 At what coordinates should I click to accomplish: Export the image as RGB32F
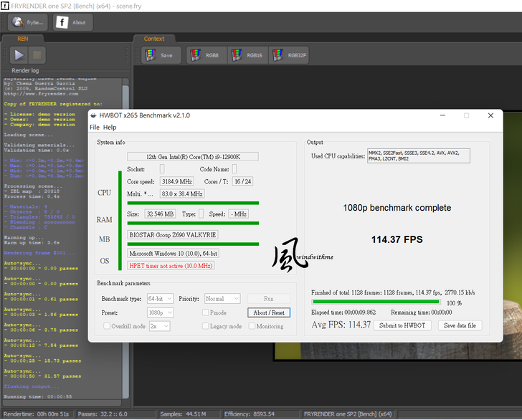pyautogui.click(x=289, y=55)
